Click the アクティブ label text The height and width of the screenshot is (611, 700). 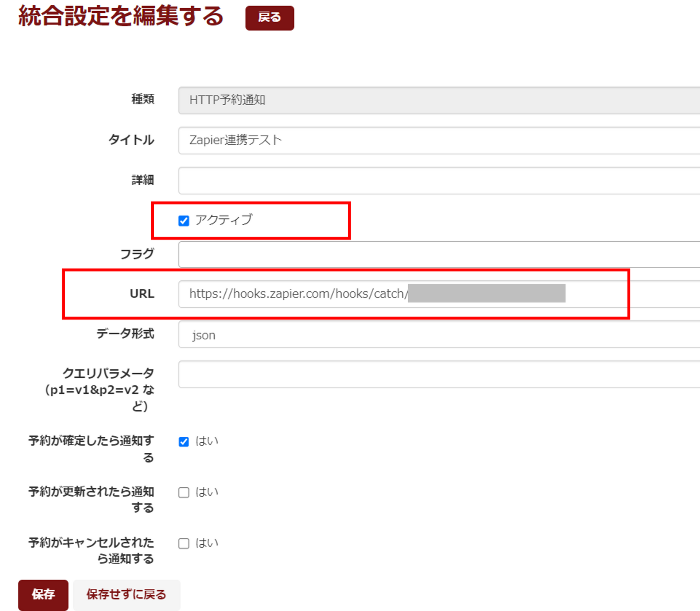(223, 220)
